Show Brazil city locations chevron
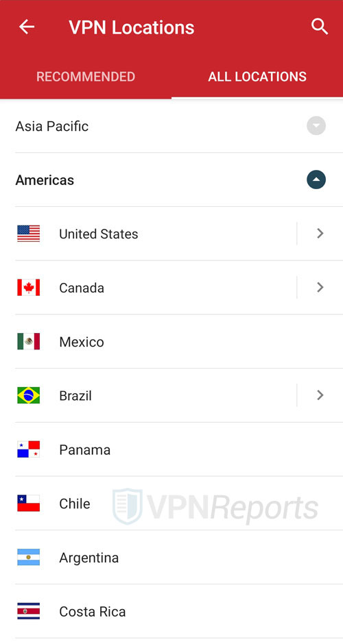Image resolution: width=343 pixels, height=644 pixels. (320, 395)
